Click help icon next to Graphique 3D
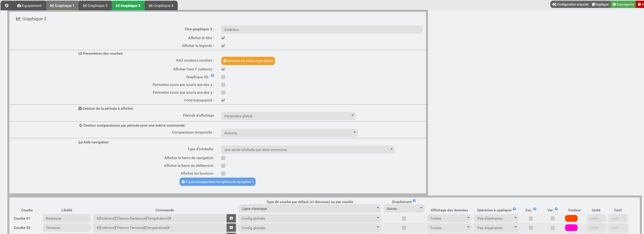This screenshot has width=644, height=234. tap(212, 75)
